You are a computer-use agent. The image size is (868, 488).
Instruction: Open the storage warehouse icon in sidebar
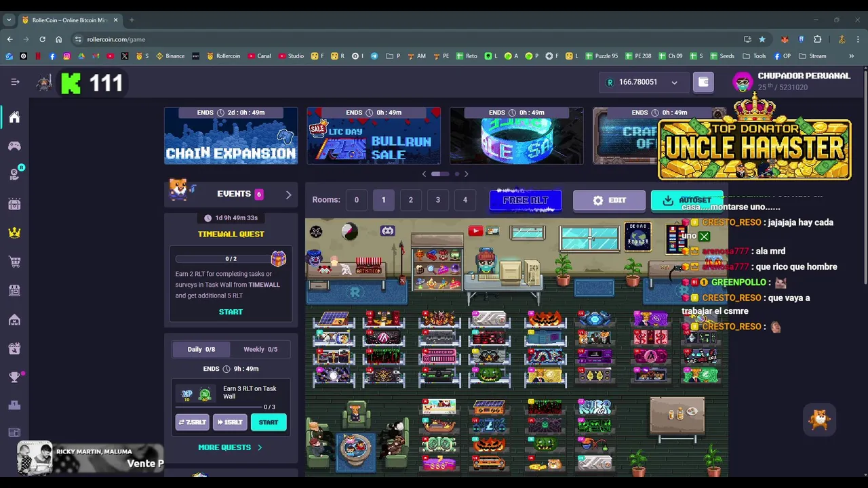(14, 319)
